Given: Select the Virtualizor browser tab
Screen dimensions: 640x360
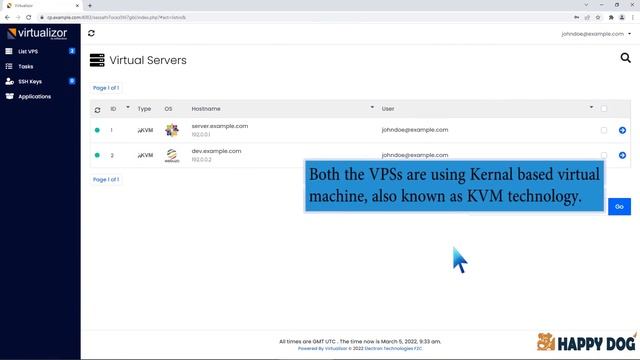Looking at the screenshot, I should [x=42, y=6].
